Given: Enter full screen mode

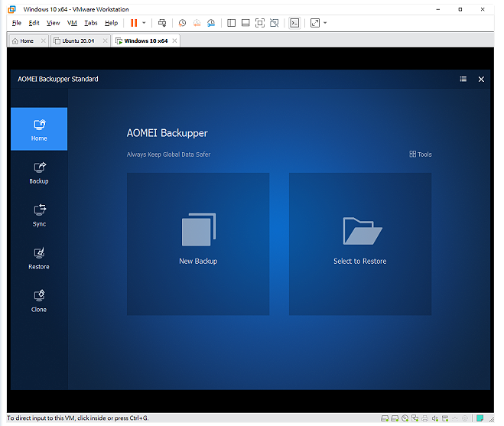Looking at the screenshot, I should (260, 23).
